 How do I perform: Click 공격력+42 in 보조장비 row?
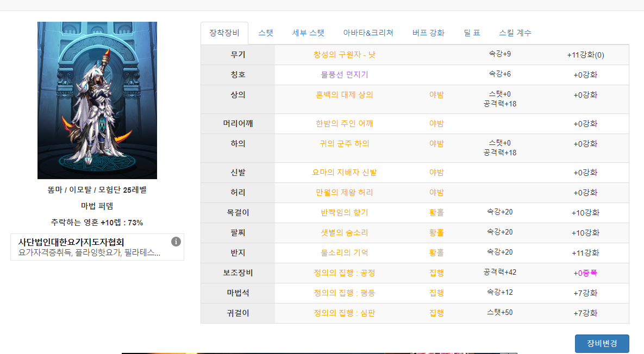[x=500, y=272]
